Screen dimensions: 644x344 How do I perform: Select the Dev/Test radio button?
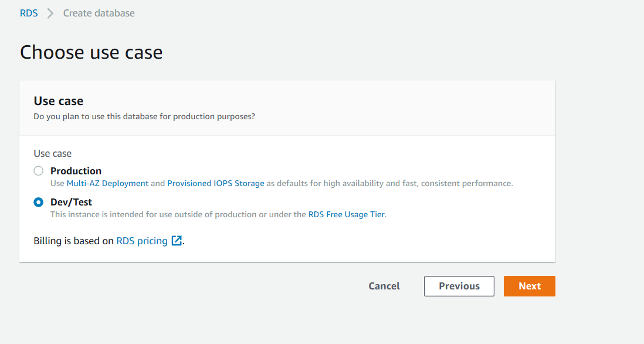(x=39, y=202)
